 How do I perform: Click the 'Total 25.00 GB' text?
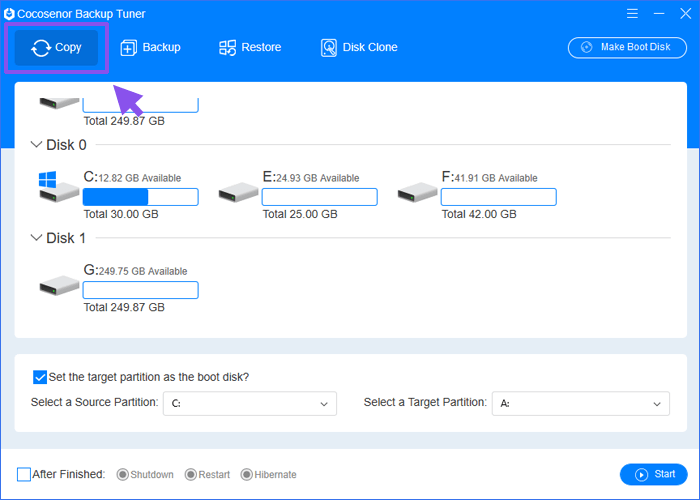pyautogui.click(x=300, y=214)
